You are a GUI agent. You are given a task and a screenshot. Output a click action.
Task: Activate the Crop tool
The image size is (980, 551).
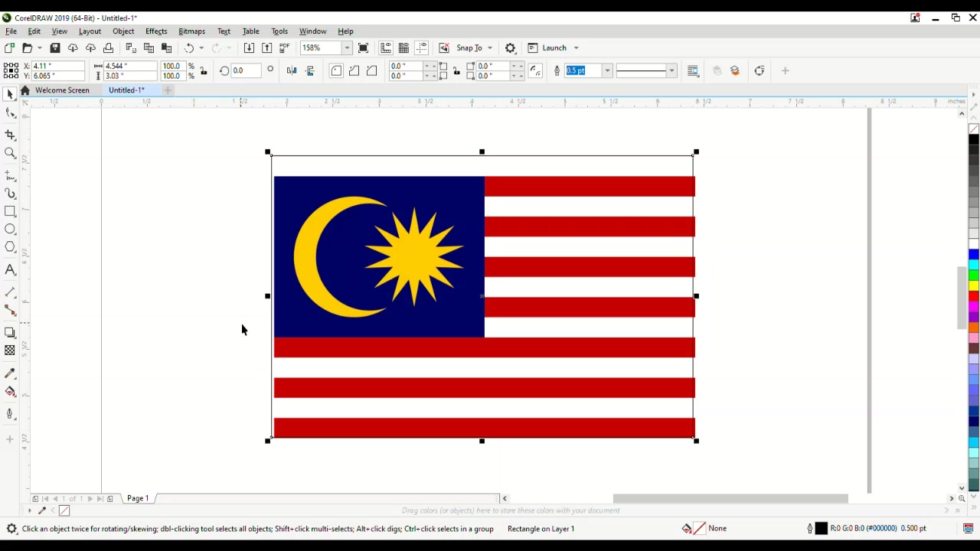click(x=10, y=135)
